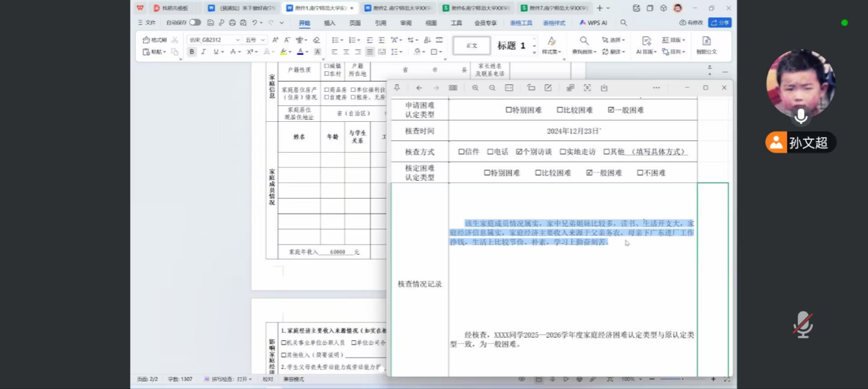Click the edit pencil icon in viewer

548,88
